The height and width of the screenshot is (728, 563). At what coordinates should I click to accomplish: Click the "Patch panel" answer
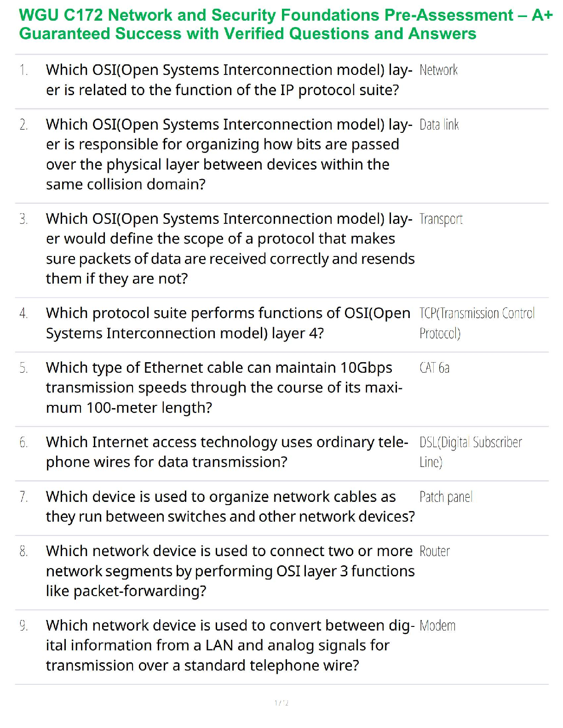coord(446,497)
